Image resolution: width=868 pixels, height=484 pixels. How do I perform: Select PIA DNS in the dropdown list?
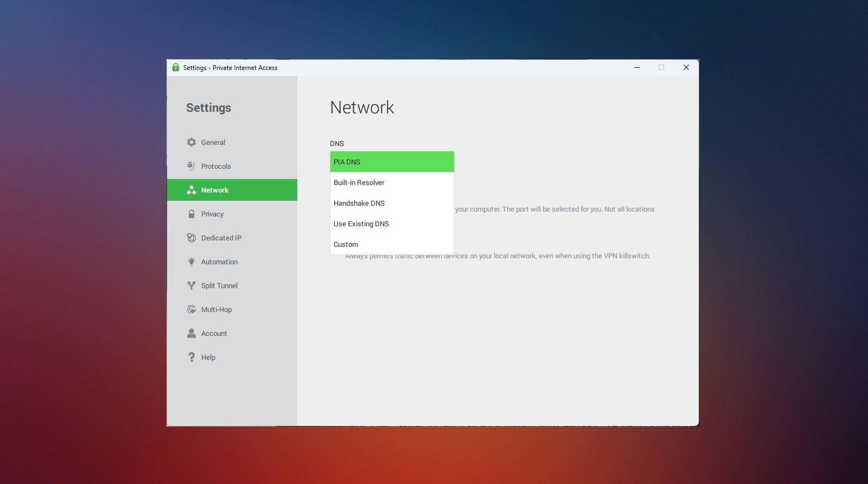[392, 162]
